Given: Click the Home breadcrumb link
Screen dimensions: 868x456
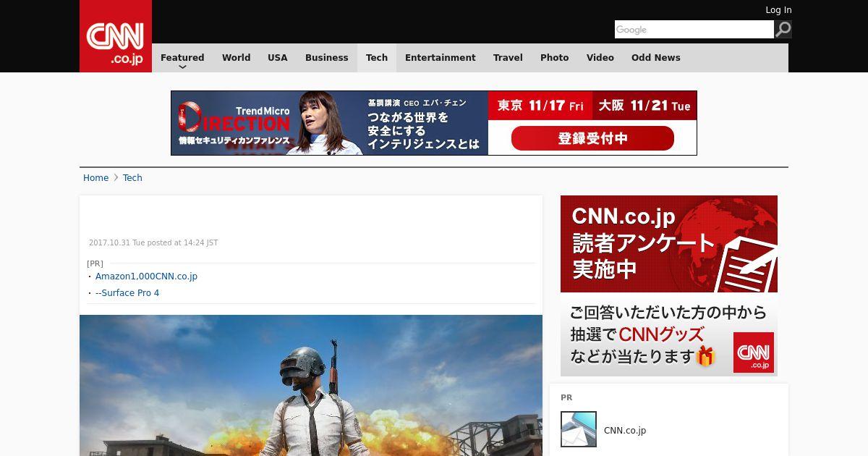Looking at the screenshot, I should pyautogui.click(x=95, y=178).
